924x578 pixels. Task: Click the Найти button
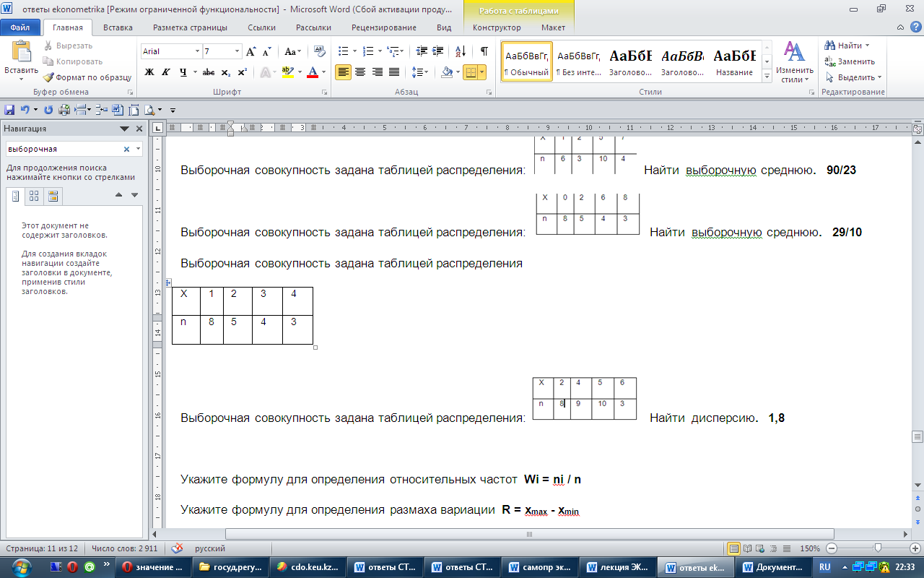pos(847,46)
